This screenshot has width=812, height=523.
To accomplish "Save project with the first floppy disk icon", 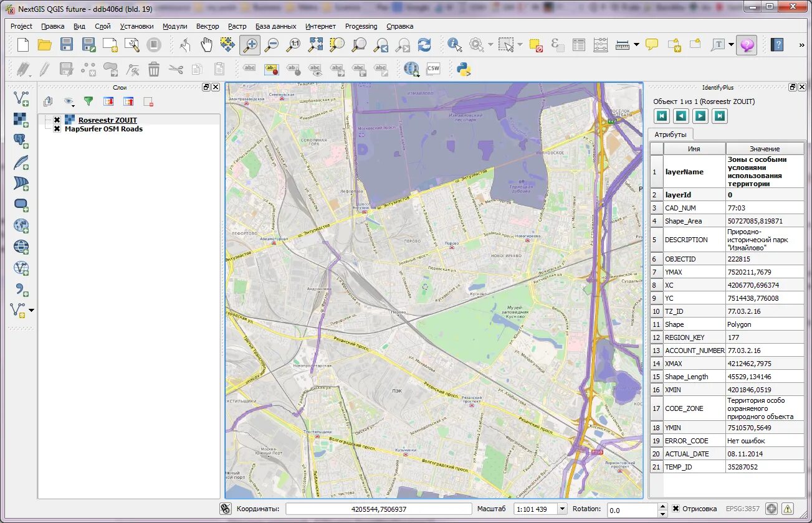I will (67, 45).
